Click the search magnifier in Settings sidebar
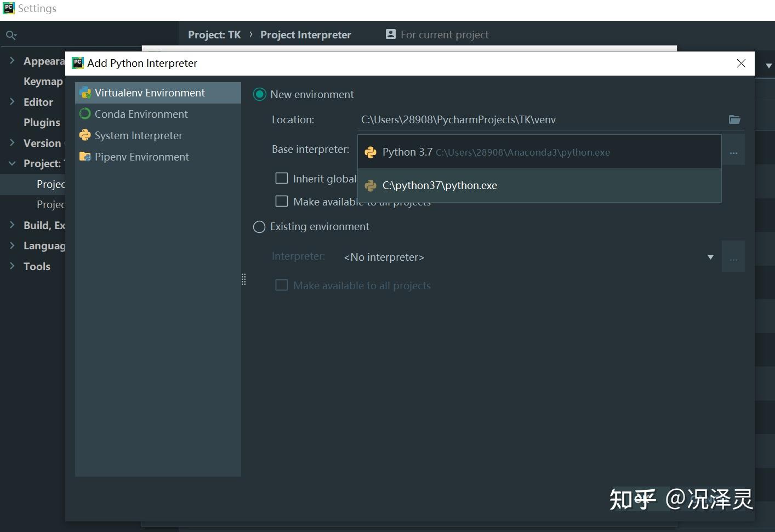This screenshot has width=775, height=532. coord(11,35)
